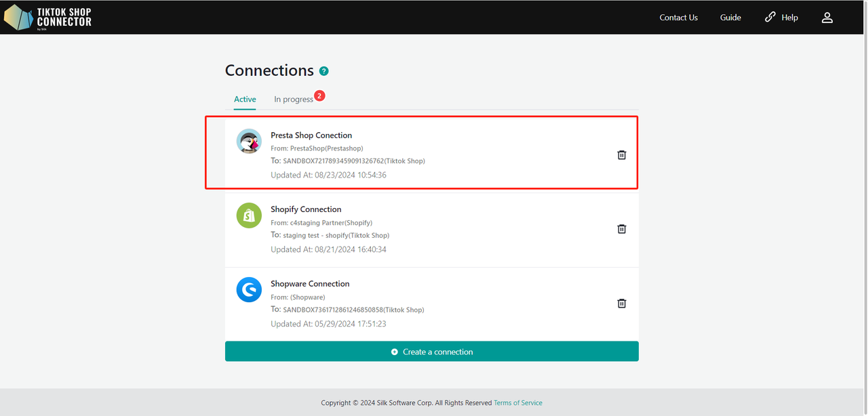Viewport: 868px width, 416px height.
Task: Click the Connections help question-mark icon
Action: pyautogui.click(x=324, y=71)
